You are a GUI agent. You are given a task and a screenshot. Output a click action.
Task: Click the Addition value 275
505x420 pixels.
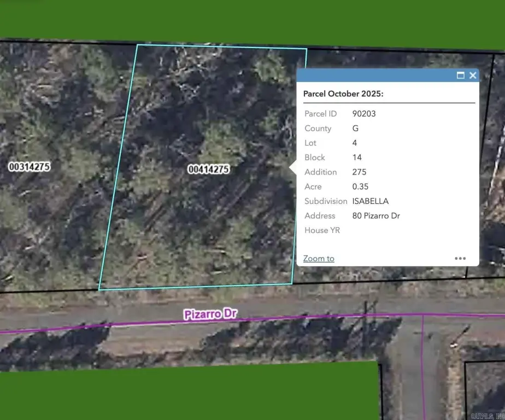pyautogui.click(x=359, y=172)
